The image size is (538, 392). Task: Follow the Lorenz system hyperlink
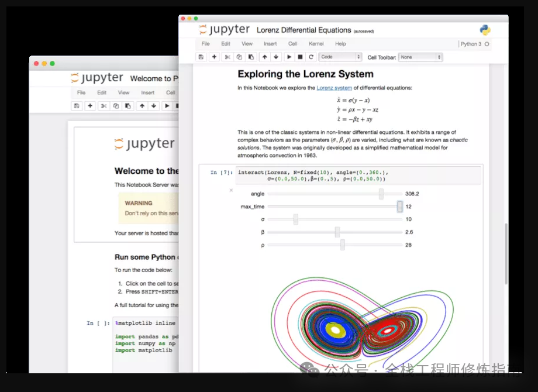click(x=334, y=88)
